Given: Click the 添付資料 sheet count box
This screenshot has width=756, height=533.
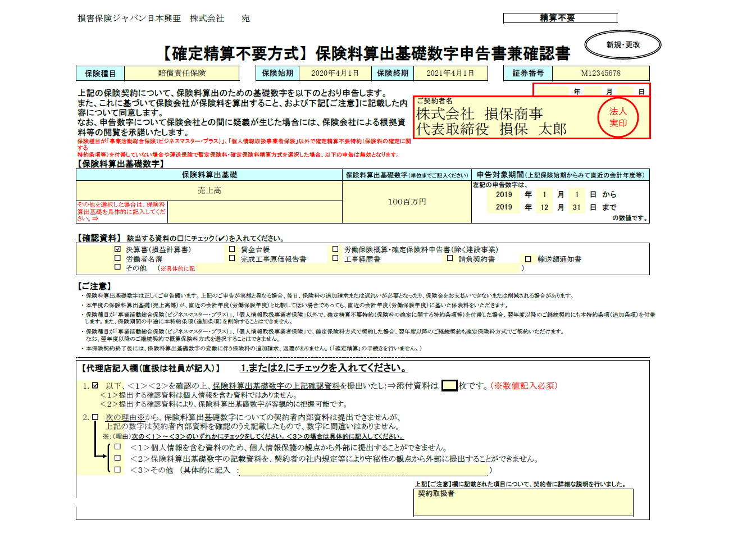Looking at the screenshot, I should 449,386.
